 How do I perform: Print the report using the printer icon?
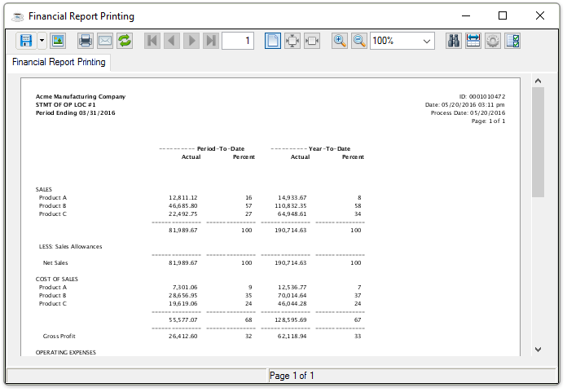[x=86, y=41]
